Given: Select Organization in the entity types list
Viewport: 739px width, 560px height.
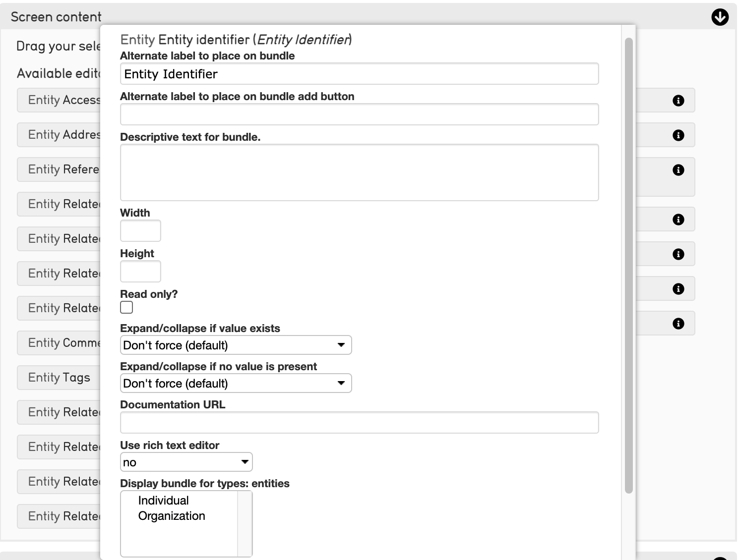Looking at the screenshot, I should (172, 516).
